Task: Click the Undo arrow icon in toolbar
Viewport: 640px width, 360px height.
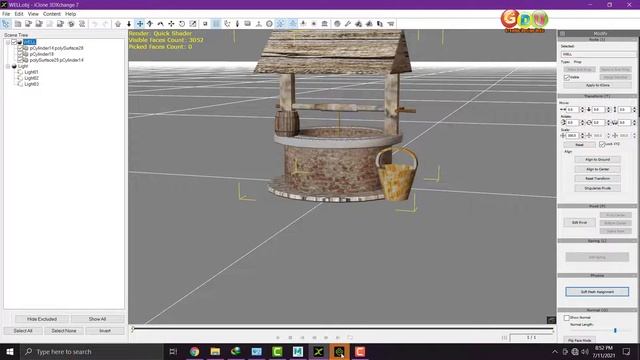Action: [x=95, y=24]
